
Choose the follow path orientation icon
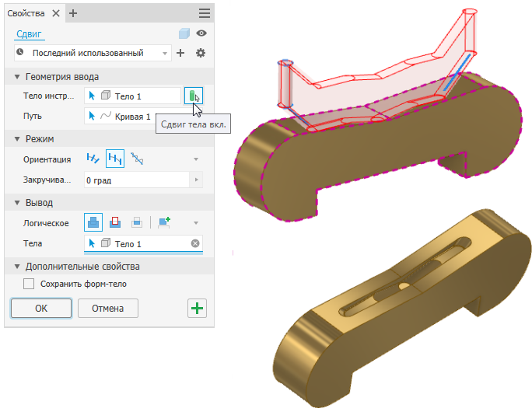93,159
